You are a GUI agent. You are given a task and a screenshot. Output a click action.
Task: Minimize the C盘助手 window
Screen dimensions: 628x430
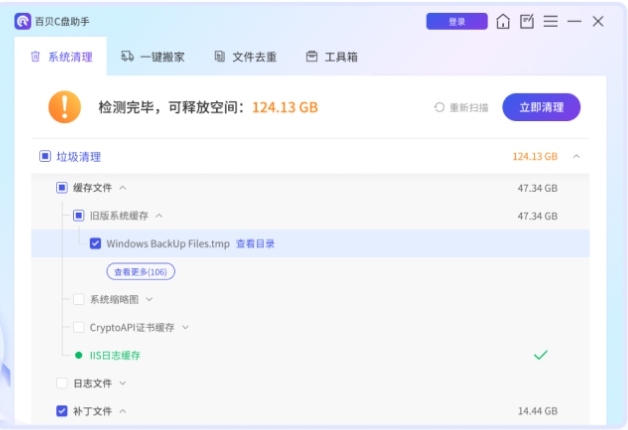(574, 21)
